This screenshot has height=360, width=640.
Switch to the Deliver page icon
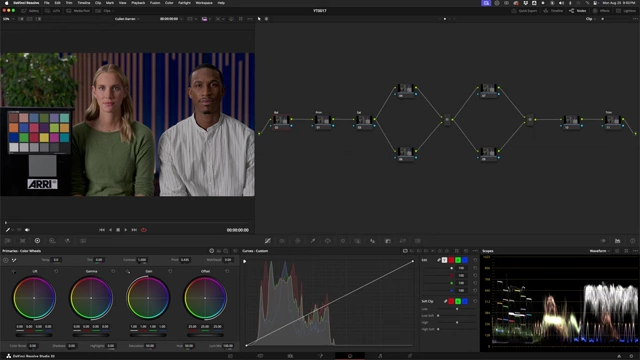pos(410,356)
